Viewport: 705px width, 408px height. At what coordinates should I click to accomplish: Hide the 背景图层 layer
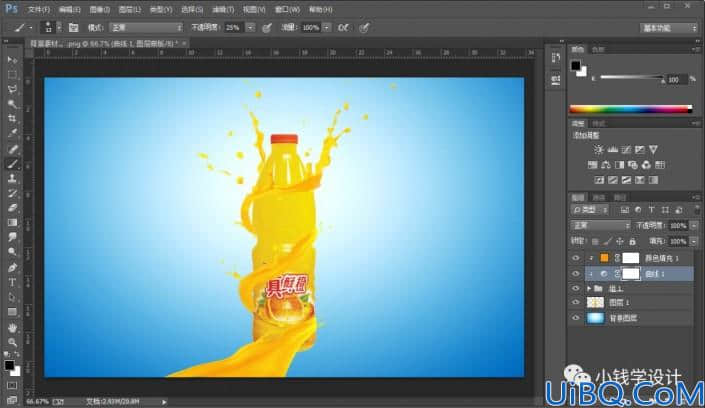[x=576, y=318]
